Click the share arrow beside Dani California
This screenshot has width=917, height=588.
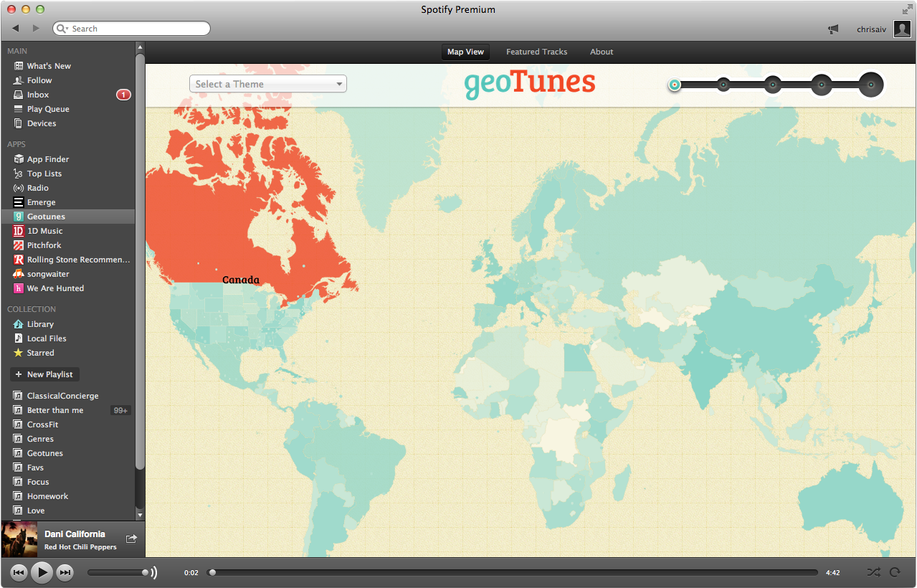tap(131, 539)
